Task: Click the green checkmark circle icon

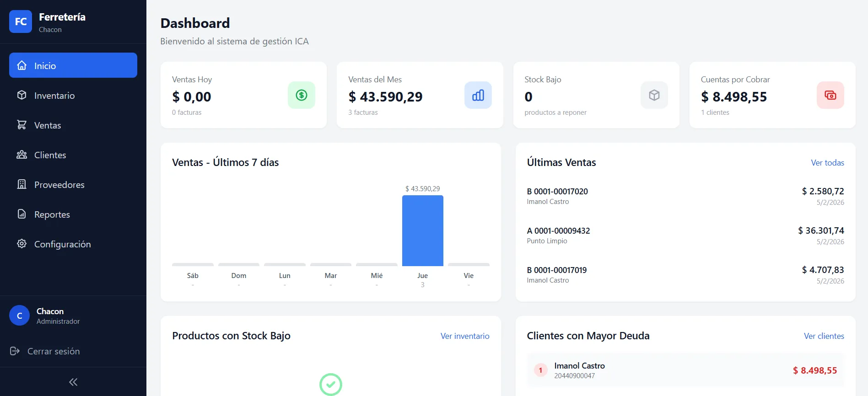Action: click(330, 384)
